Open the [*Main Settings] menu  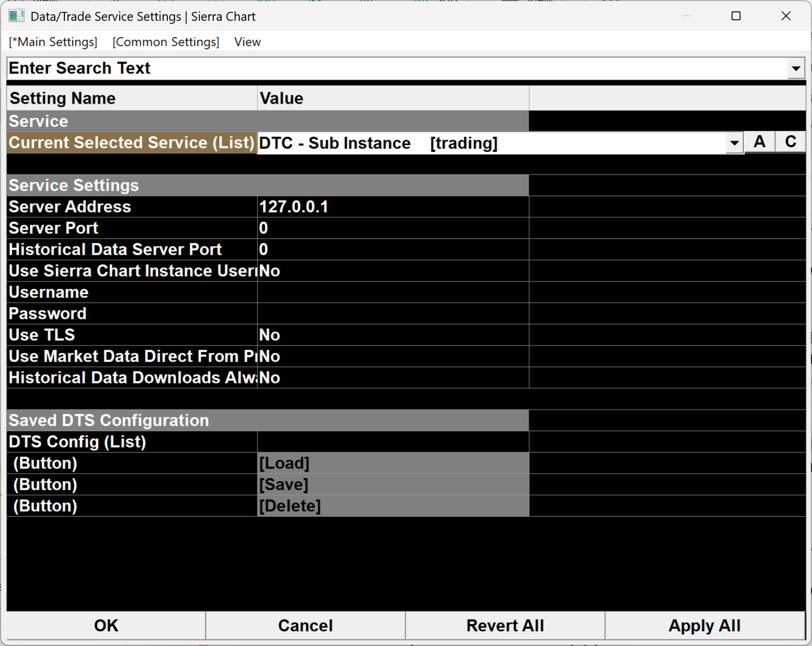(53, 42)
